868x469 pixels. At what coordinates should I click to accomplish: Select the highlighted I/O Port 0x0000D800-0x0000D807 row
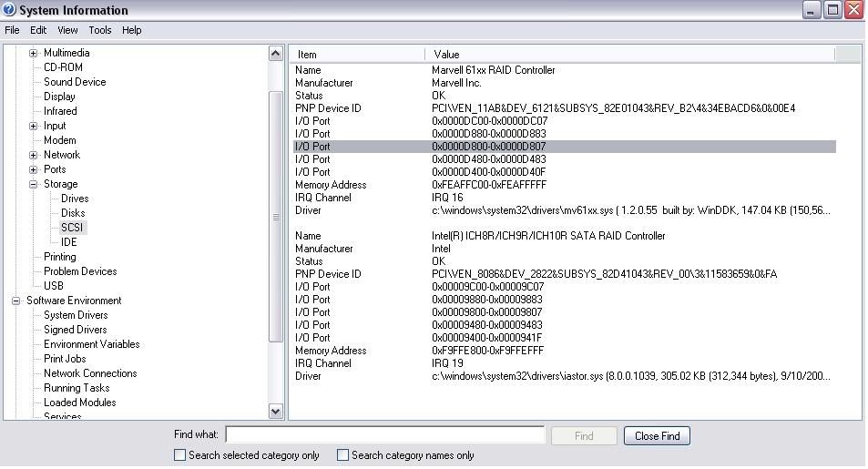pyautogui.click(x=564, y=147)
